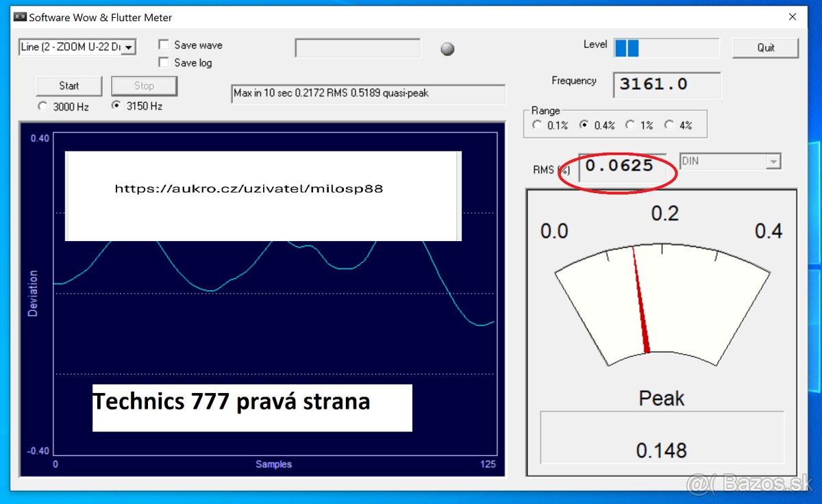Quit the application with Quit button
Screen dimensions: 822x504
point(765,48)
